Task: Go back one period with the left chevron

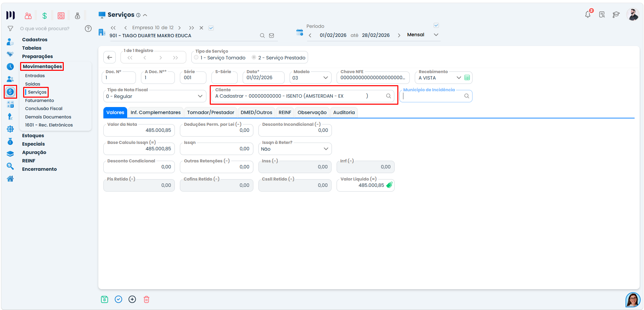Action: click(x=310, y=35)
